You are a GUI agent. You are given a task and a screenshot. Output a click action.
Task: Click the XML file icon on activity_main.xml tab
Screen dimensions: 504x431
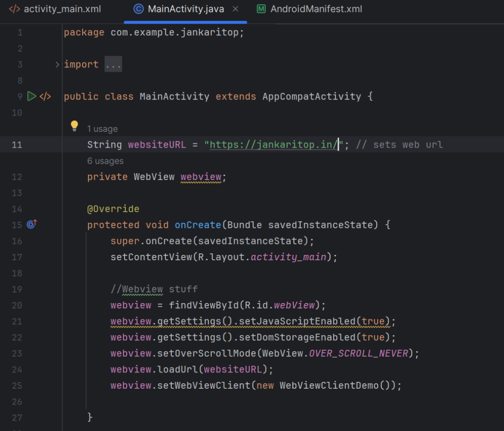pos(14,9)
